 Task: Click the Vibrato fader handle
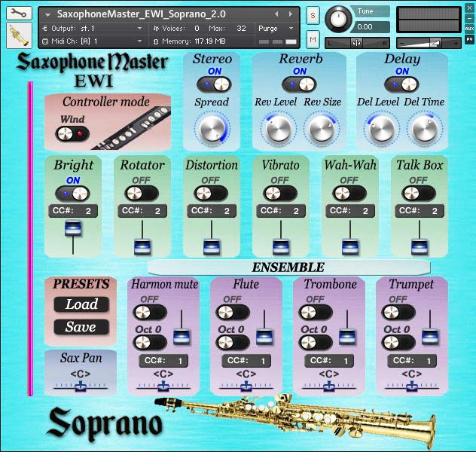(x=281, y=247)
